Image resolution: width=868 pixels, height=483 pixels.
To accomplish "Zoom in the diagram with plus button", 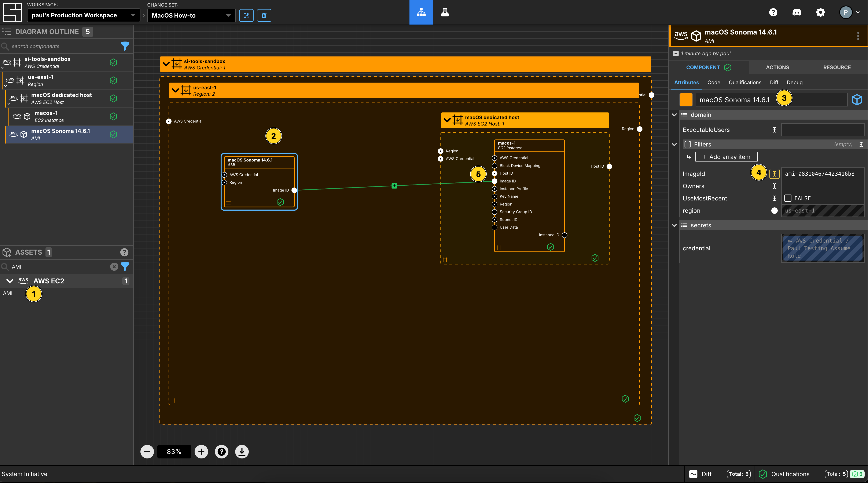I will pos(201,452).
